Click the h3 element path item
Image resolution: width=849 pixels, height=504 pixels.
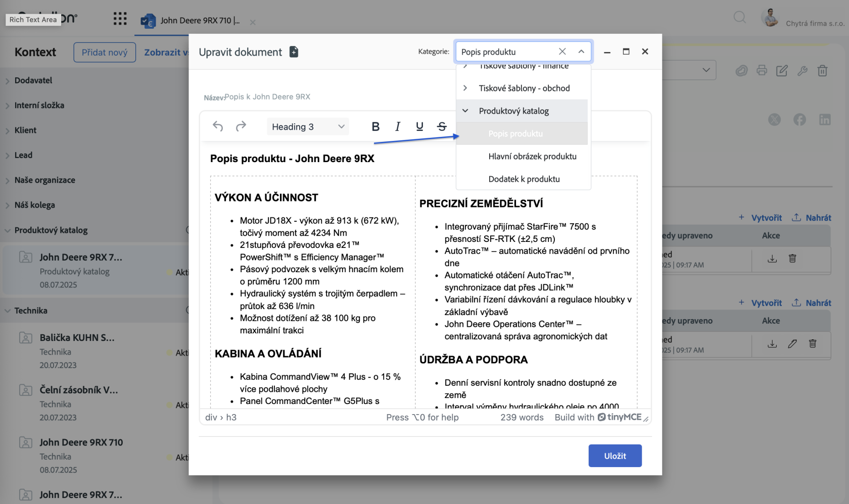point(231,417)
